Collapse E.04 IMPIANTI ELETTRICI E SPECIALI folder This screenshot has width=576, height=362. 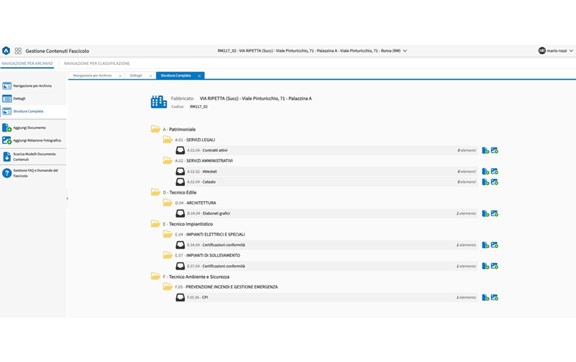tap(168, 234)
